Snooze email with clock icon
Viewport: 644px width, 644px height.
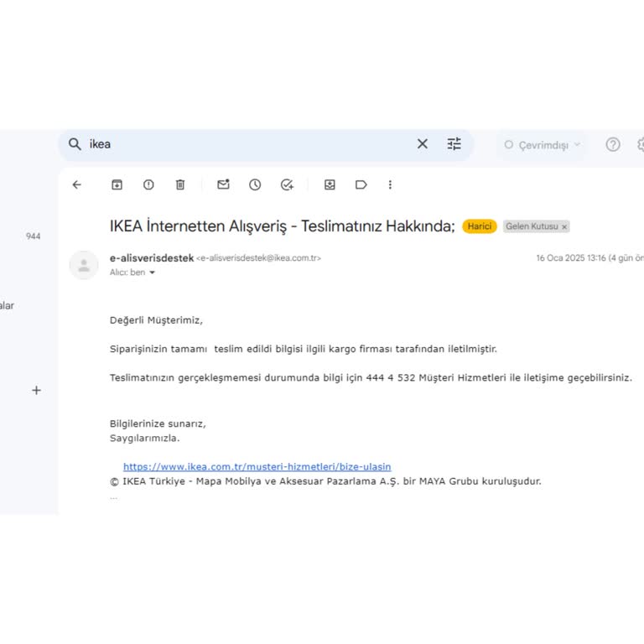pyautogui.click(x=255, y=184)
